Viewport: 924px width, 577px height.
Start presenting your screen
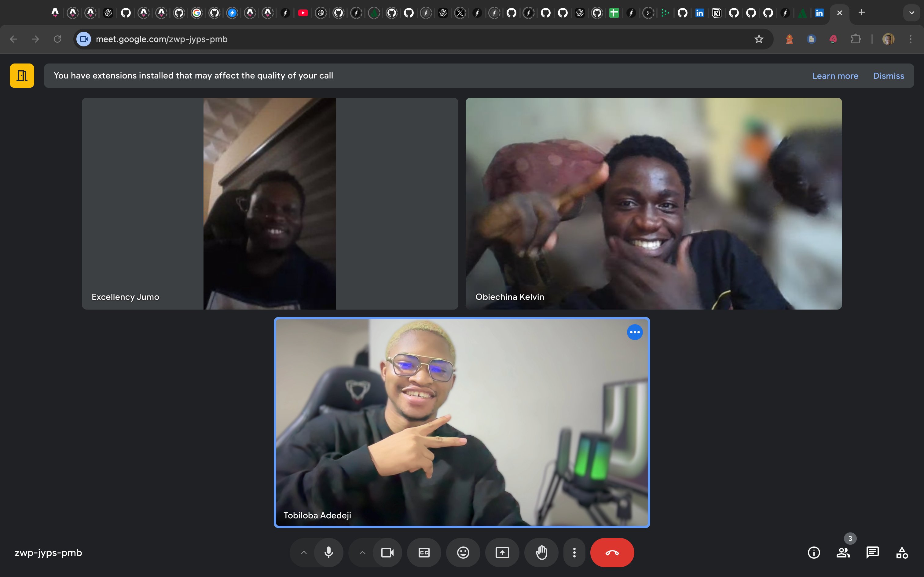click(502, 552)
